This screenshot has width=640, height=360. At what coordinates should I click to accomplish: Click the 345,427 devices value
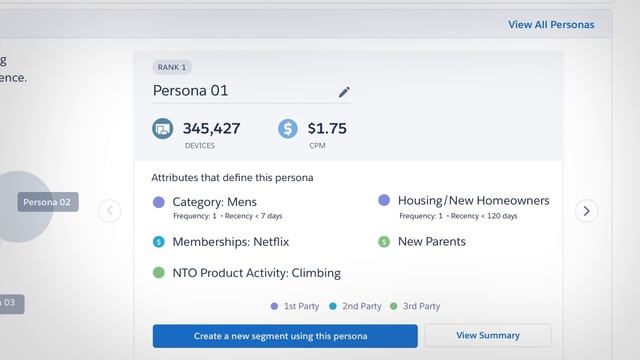click(x=211, y=129)
